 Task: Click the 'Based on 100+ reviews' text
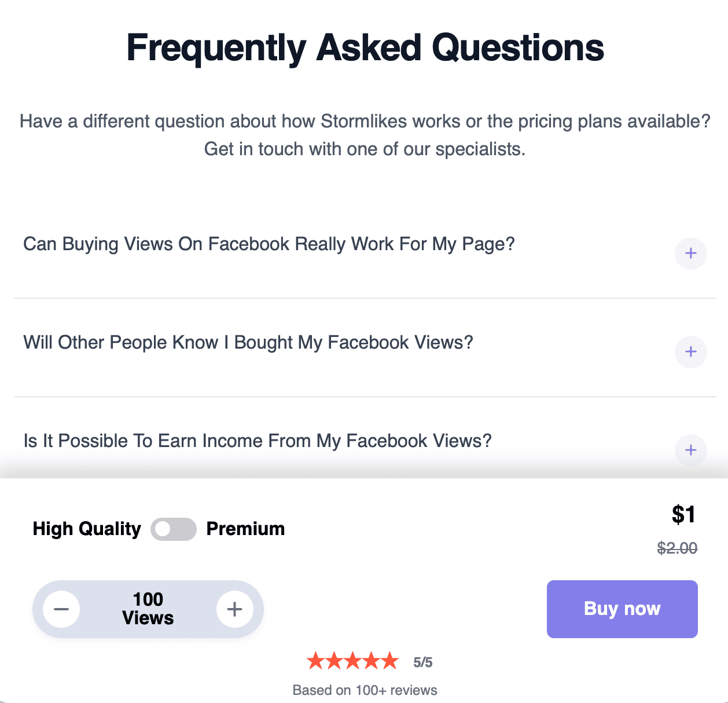tap(364, 690)
